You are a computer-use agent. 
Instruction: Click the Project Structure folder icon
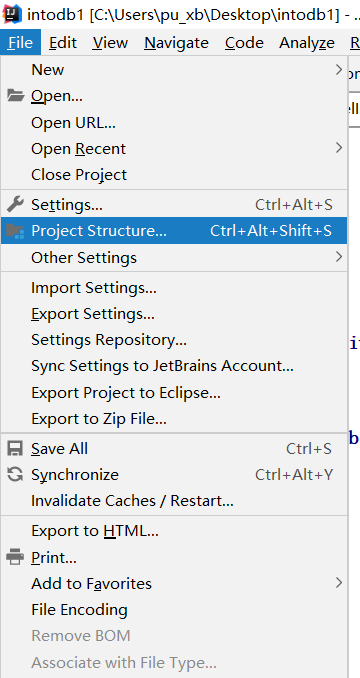(16, 230)
